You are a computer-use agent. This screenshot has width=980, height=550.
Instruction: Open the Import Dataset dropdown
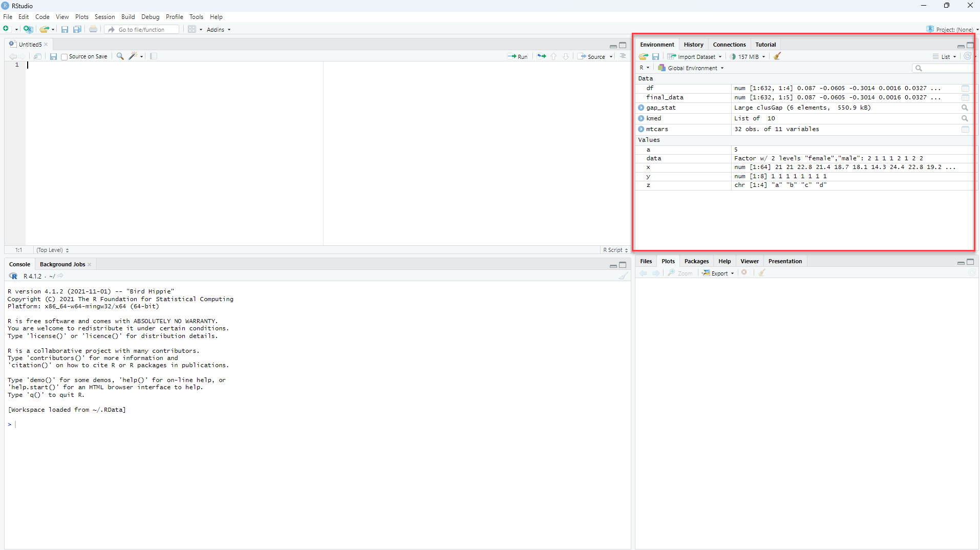pyautogui.click(x=695, y=57)
